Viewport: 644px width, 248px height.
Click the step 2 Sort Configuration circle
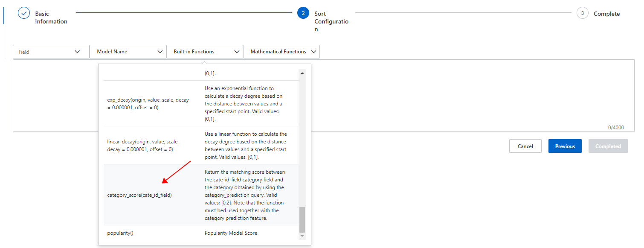pos(303,13)
